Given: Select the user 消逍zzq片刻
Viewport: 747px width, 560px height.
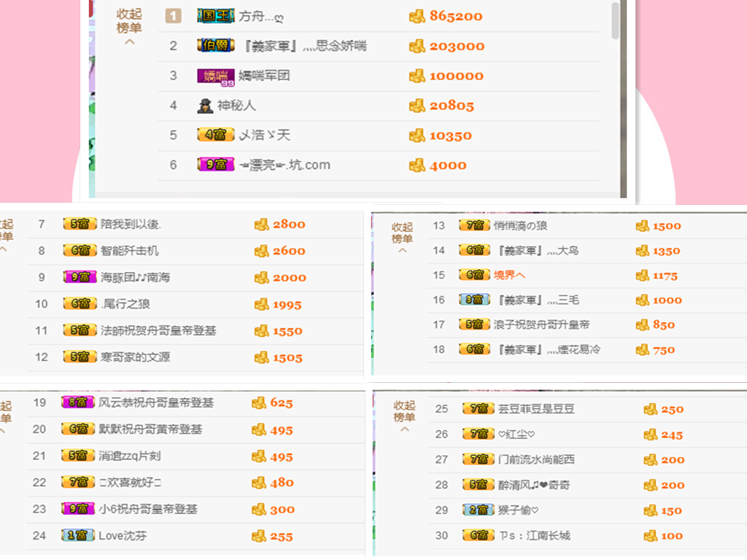Looking at the screenshot, I should coord(130,456).
